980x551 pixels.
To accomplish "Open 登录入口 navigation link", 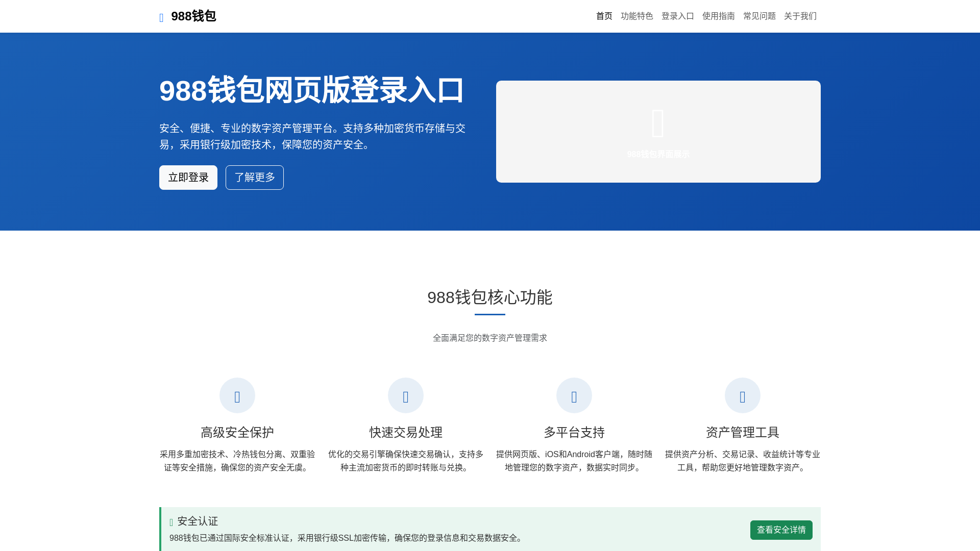I will 678,16.
